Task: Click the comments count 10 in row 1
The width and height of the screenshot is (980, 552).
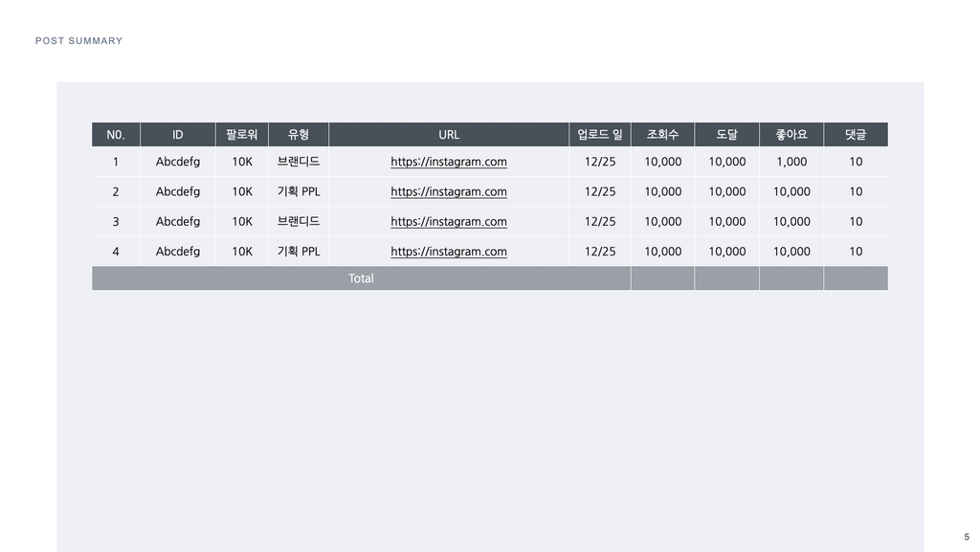Action: (856, 162)
